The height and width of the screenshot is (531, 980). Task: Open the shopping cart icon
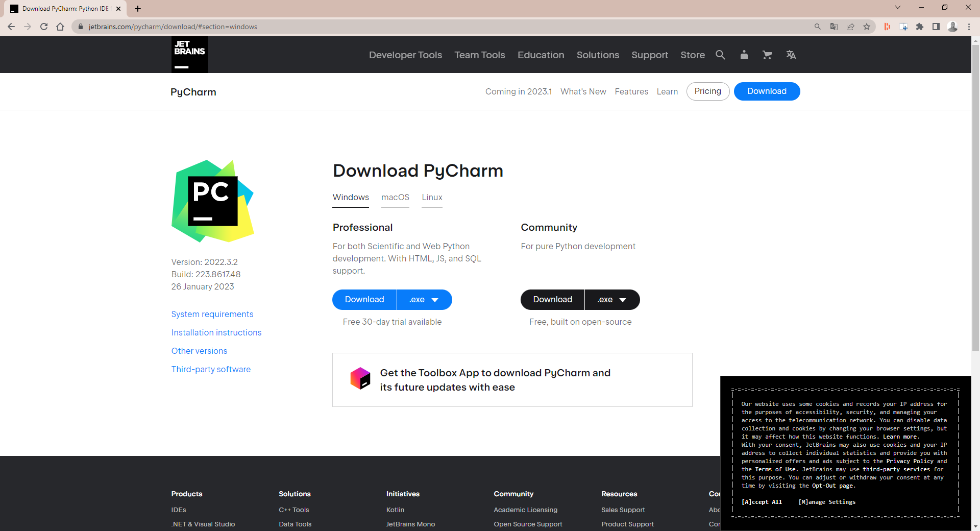767,55
